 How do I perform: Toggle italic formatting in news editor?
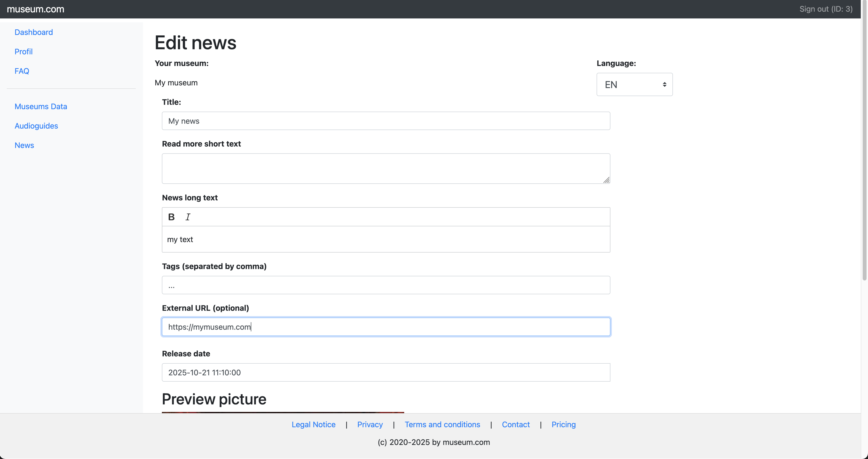click(x=188, y=217)
